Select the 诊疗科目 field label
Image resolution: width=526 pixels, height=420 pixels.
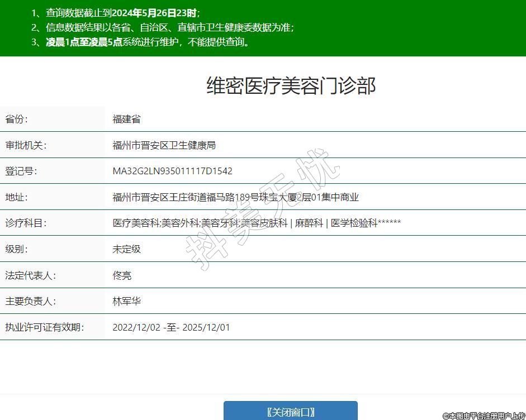(x=26, y=223)
